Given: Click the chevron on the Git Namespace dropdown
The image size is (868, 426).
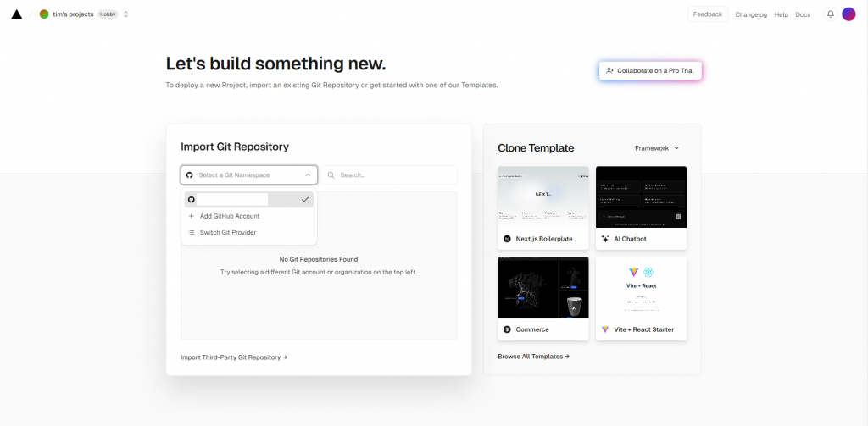Looking at the screenshot, I should click(308, 174).
